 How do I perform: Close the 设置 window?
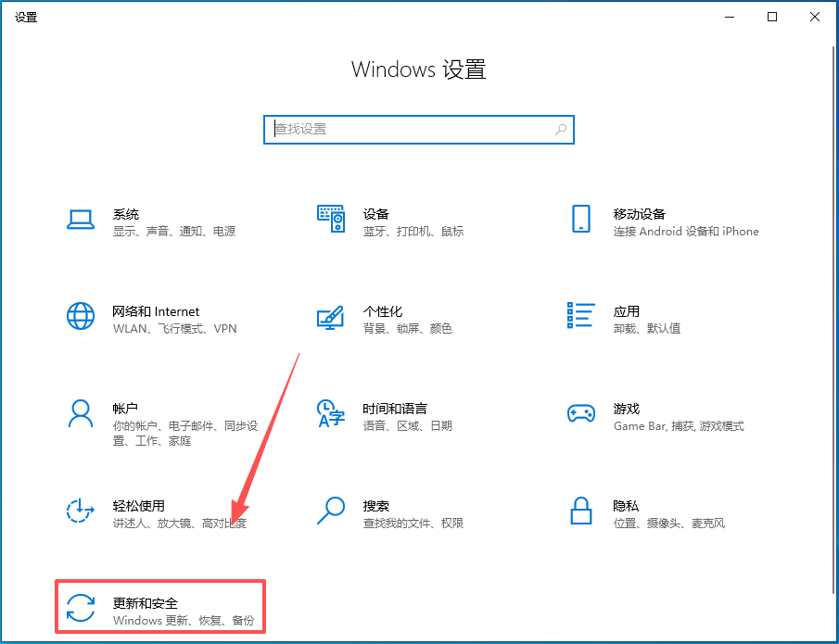click(x=815, y=17)
